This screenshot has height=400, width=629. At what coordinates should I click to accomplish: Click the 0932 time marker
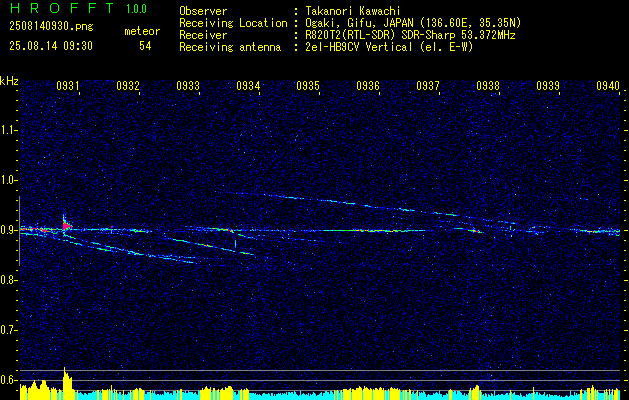pyautogui.click(x=128, y=85)
